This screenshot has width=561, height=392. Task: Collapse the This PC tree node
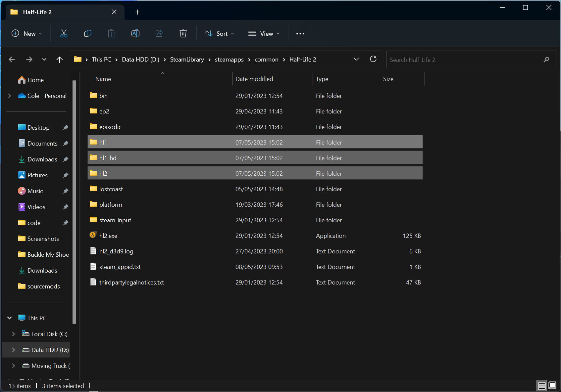[10, 318]
